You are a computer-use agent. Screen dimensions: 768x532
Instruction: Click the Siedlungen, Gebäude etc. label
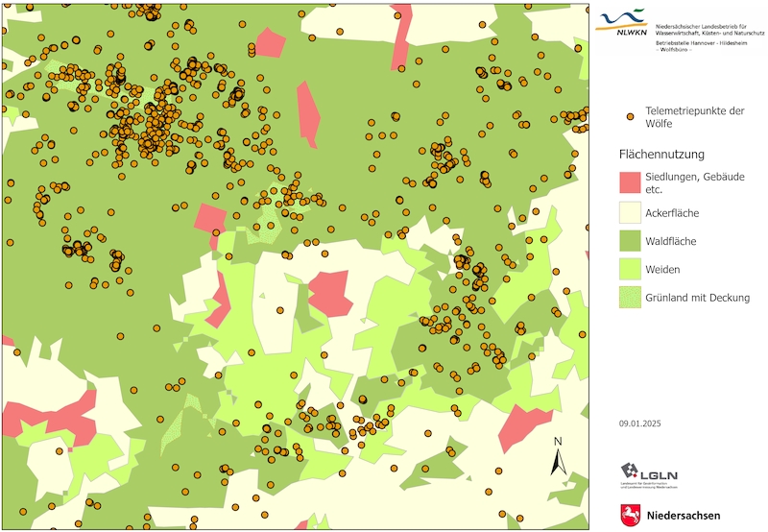coord(694,183)
